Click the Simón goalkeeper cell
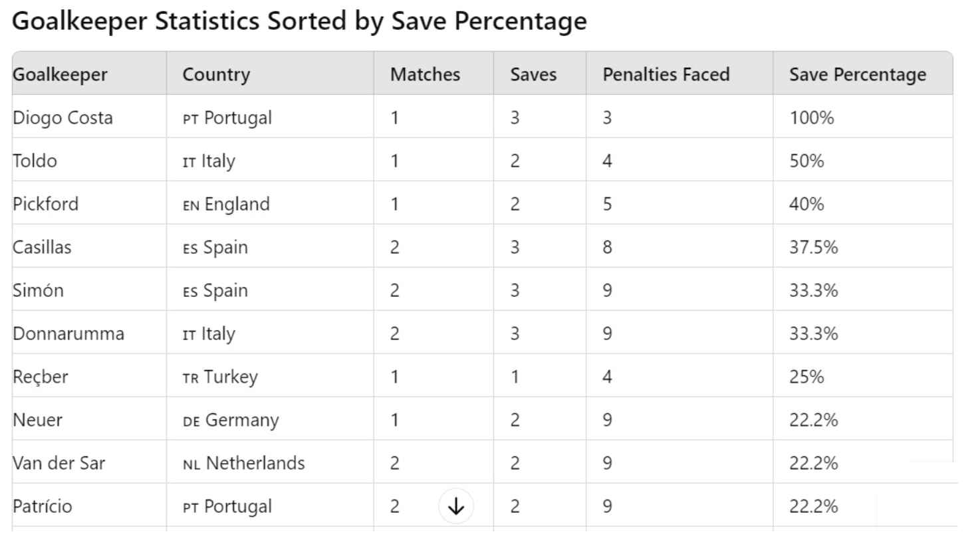This screenshot has width=980, height=554. tap(38, 290)
